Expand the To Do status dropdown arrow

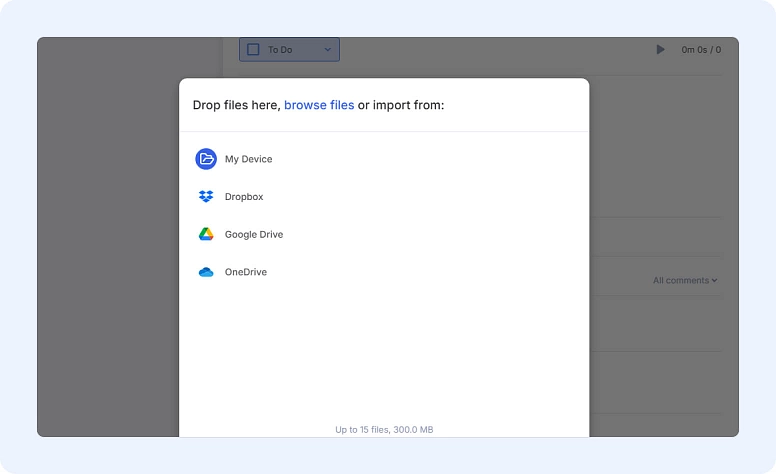point(327,49)
